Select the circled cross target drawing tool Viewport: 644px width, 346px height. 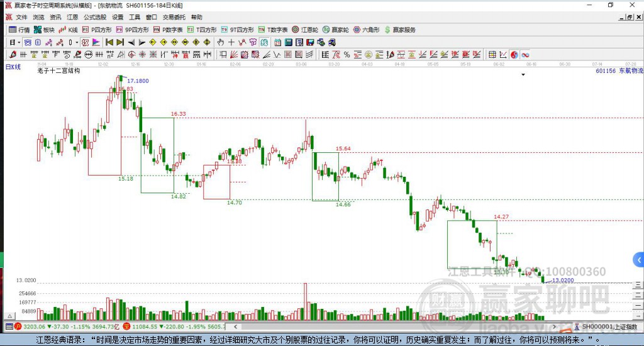pyautogui.click(x=131, y=55)
